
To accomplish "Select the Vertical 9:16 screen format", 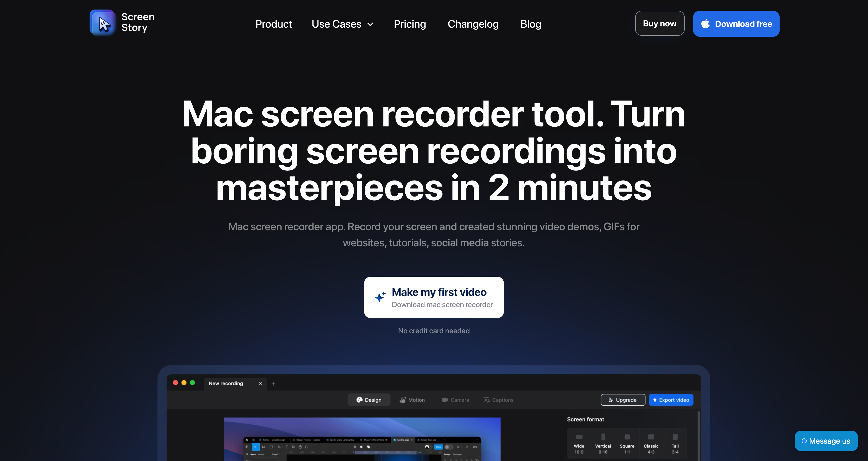I will (603, 443).
